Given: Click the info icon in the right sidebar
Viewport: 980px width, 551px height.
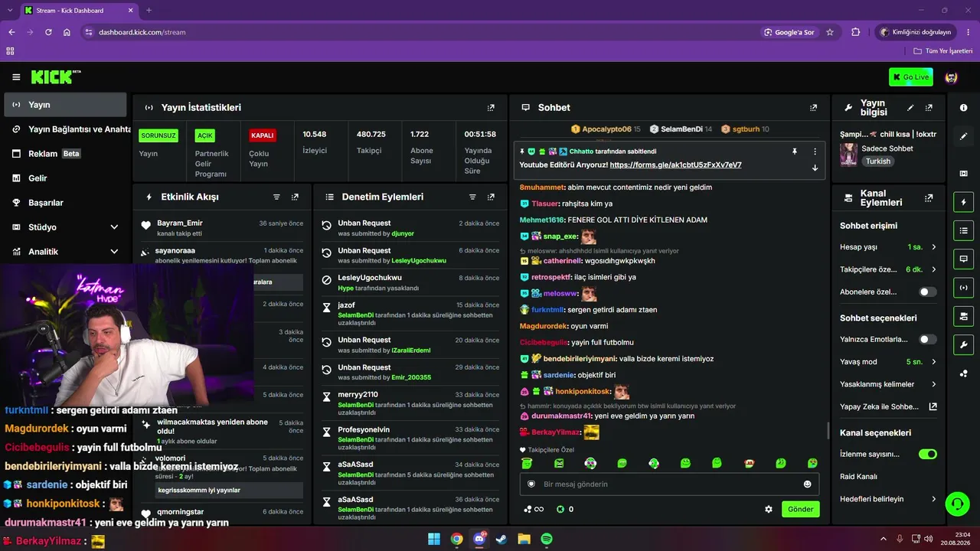Looking at the screenshot, I should (963, 108).
